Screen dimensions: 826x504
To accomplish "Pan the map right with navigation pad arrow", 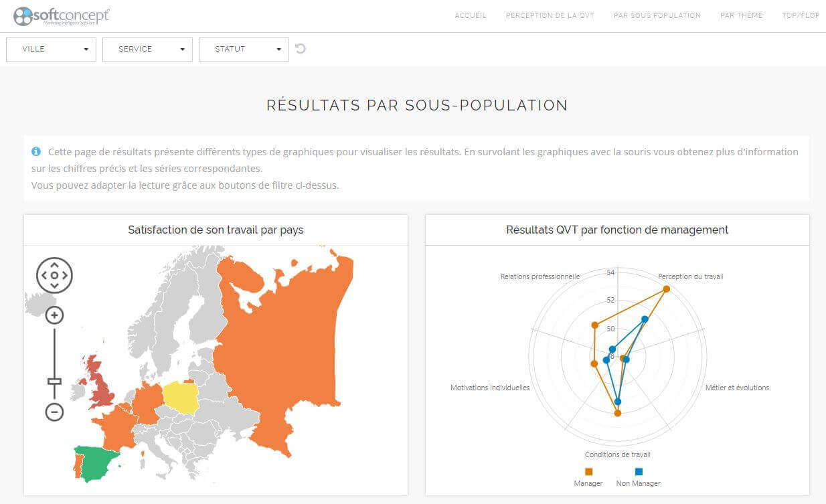I will pos(65,275).
